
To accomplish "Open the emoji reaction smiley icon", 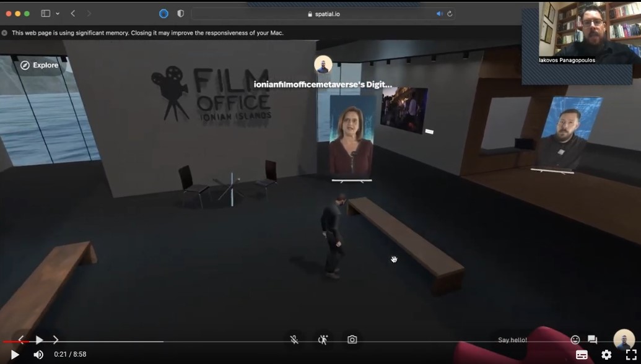I will pos(575,339).
